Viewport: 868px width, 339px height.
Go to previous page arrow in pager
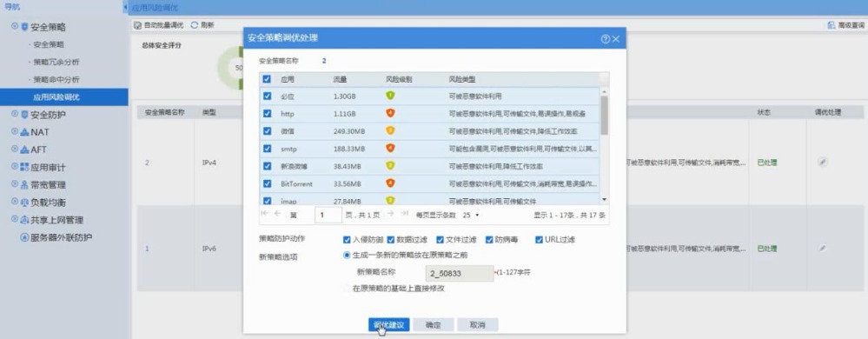coord(277,214)
